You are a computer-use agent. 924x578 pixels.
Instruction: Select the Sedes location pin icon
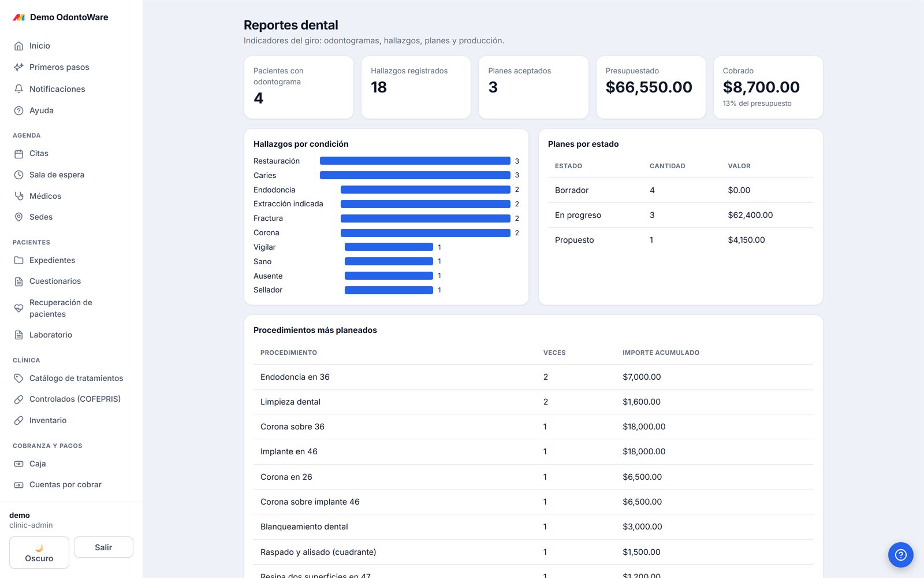click(x=18, y=217)
